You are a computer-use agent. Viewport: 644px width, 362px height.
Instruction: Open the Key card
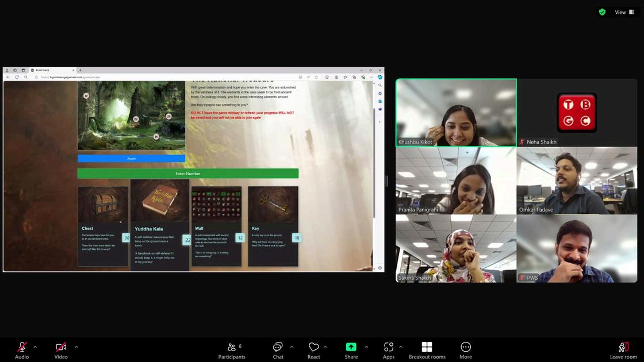[273, 226]
